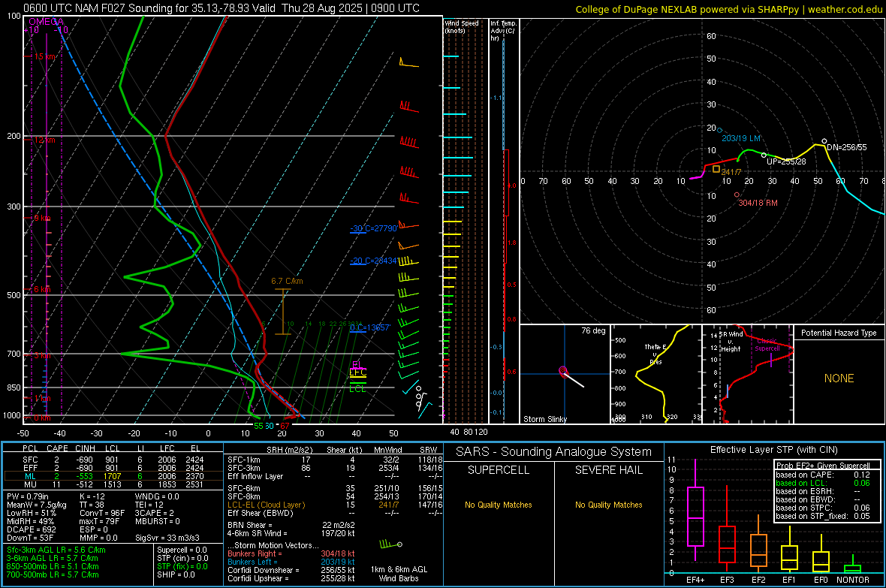Select the SFC-1km kinematics row
Viewport: 886px width, 588px height.
coord(335,460)
